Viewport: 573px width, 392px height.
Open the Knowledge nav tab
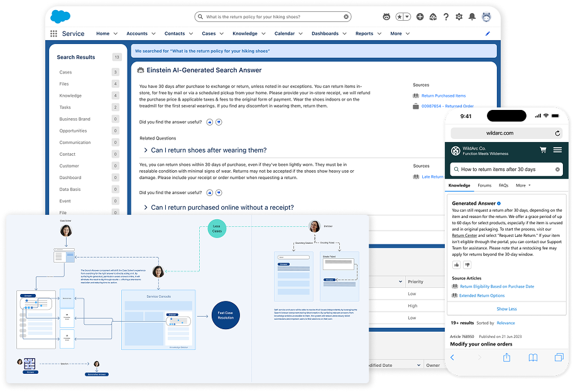(x=244, y=34)
